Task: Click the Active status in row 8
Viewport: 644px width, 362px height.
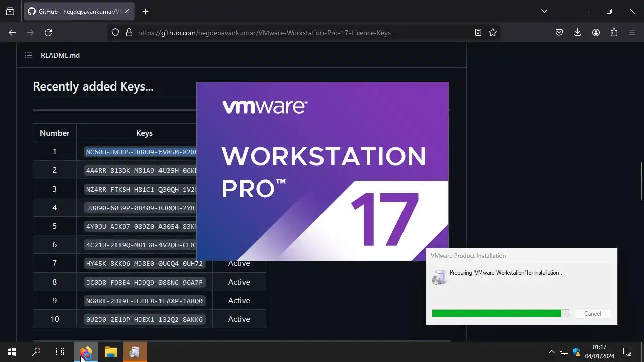Action: (239, 282)
